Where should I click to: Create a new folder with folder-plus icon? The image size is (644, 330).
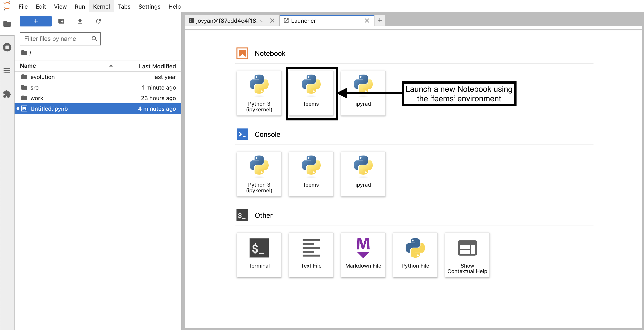(x=61, y=21)
